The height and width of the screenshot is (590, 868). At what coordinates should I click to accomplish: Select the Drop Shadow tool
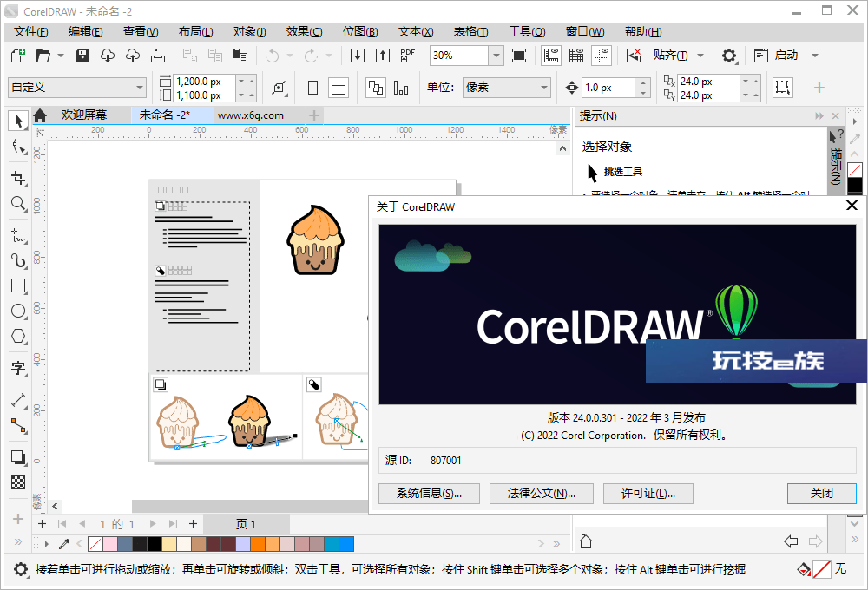point(18,457)
